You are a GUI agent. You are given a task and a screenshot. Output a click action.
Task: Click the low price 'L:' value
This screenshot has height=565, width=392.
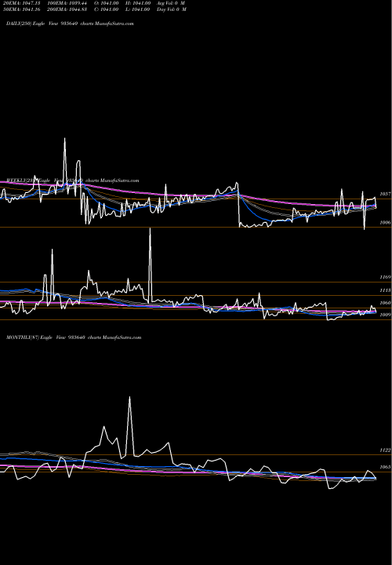[x=138, y=9]
